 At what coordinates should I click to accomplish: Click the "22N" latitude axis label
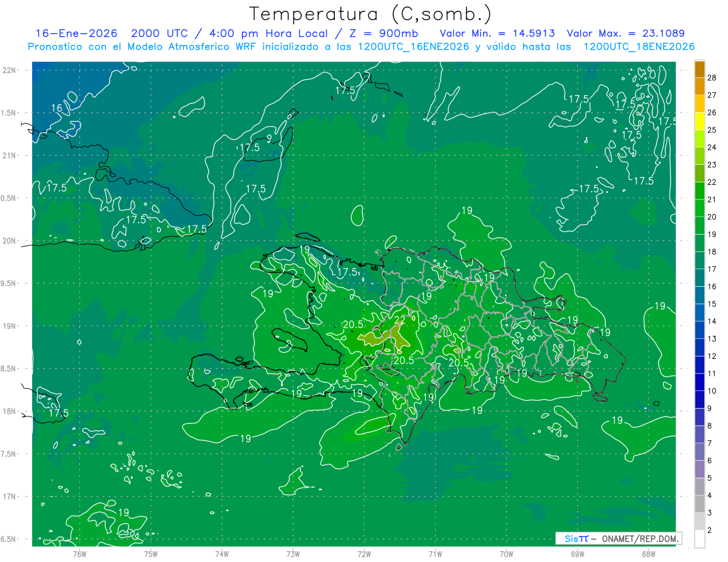(x=10, y=70)
